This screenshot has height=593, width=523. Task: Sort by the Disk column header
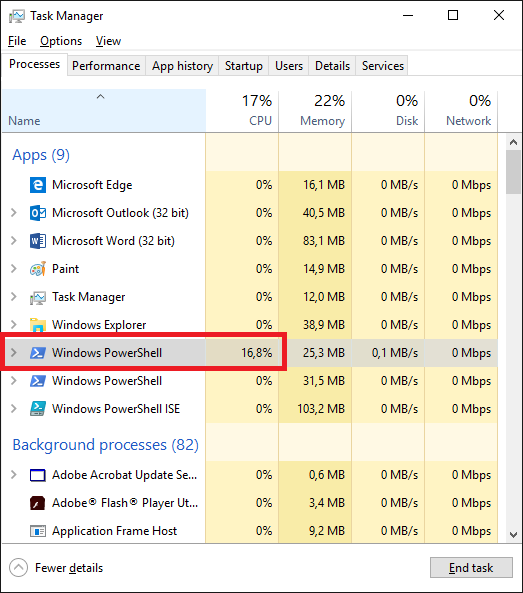(x=388, y=111)
